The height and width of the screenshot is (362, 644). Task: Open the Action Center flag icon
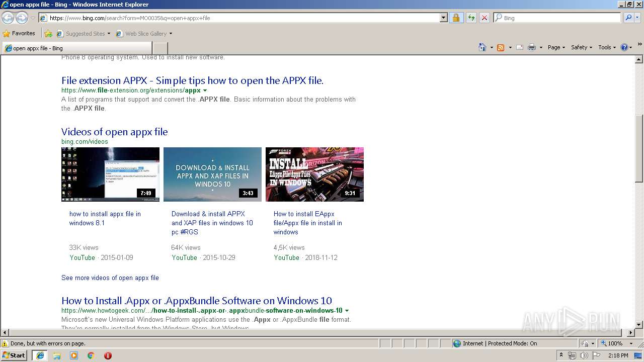pyautogui.click(x=596, y=355)
